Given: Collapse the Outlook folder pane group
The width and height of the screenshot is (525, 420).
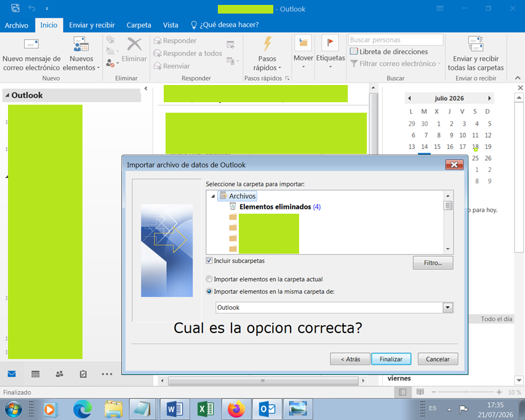Looking at the screenshot, I should tap(7, 95).
